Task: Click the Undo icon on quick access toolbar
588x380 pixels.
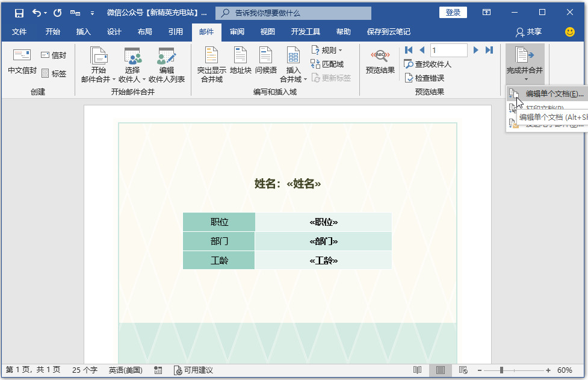Action: (x=36, y=12)
